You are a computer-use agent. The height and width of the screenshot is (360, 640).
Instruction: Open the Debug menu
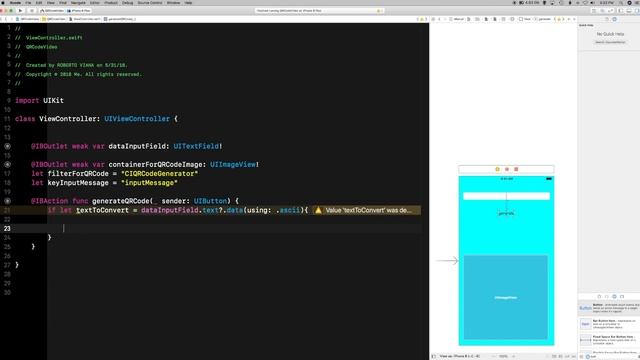(x=127, y=3)
